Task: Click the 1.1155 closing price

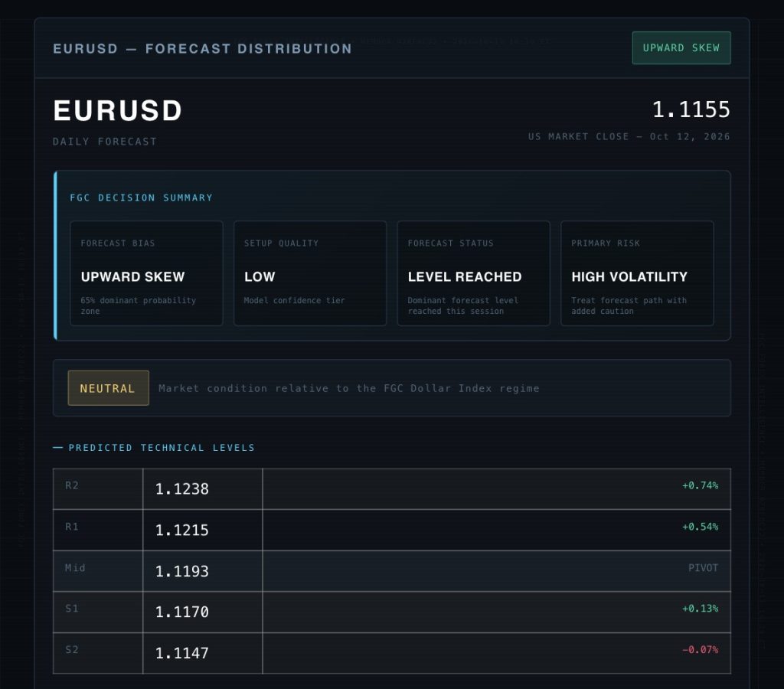Action: pos(691,109)
